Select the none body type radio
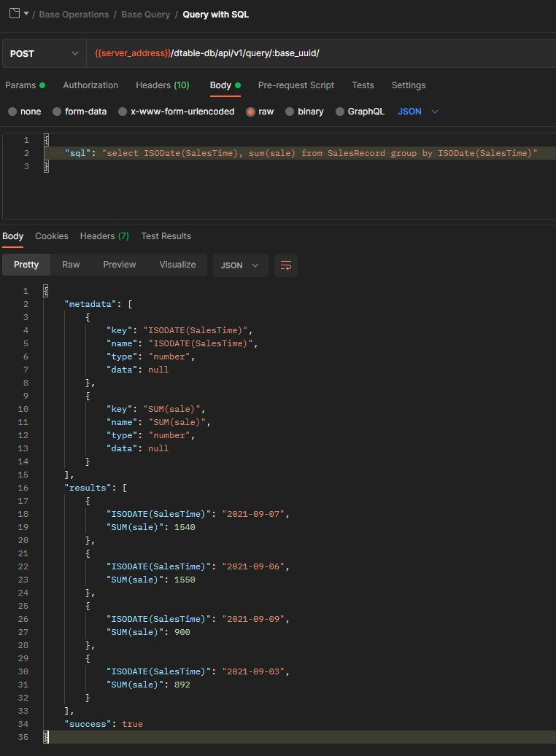Image resolution: width=556 pixels, height=756 pixels. point(12,112)
